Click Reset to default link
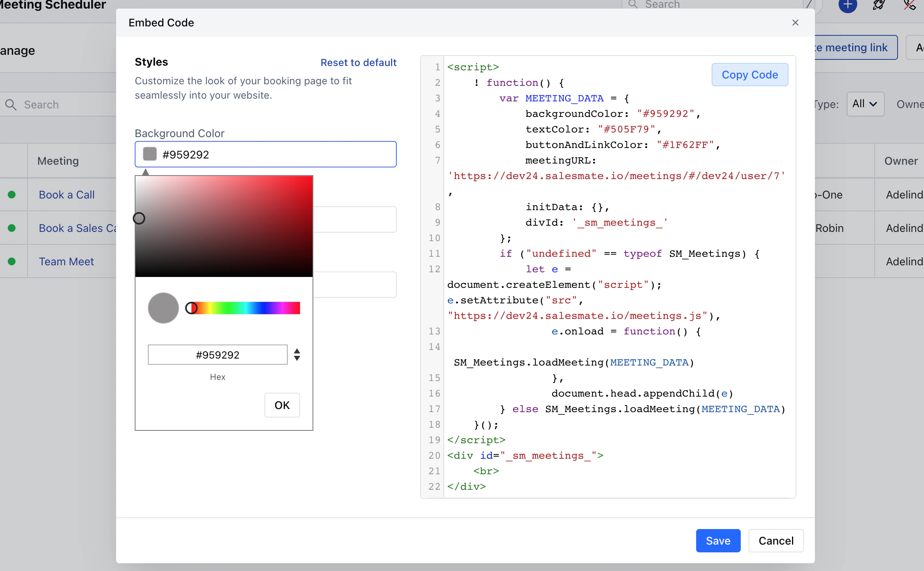 pos(358,63)
